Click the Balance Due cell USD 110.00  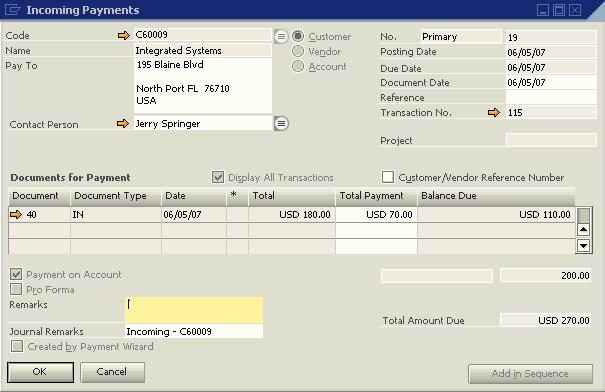(496, 215)
